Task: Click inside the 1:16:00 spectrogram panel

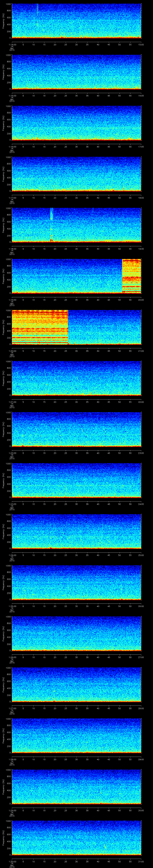Action: tap(76, 123)
